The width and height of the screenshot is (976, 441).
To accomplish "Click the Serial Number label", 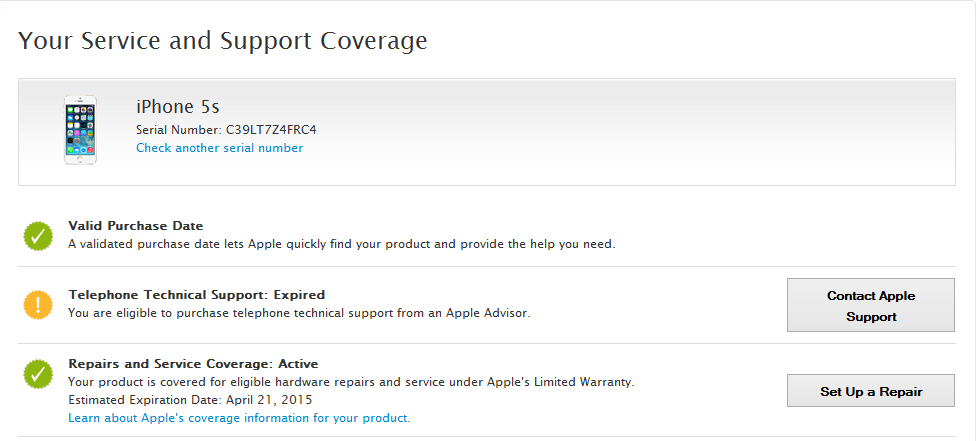I will [x=179, y=130].
